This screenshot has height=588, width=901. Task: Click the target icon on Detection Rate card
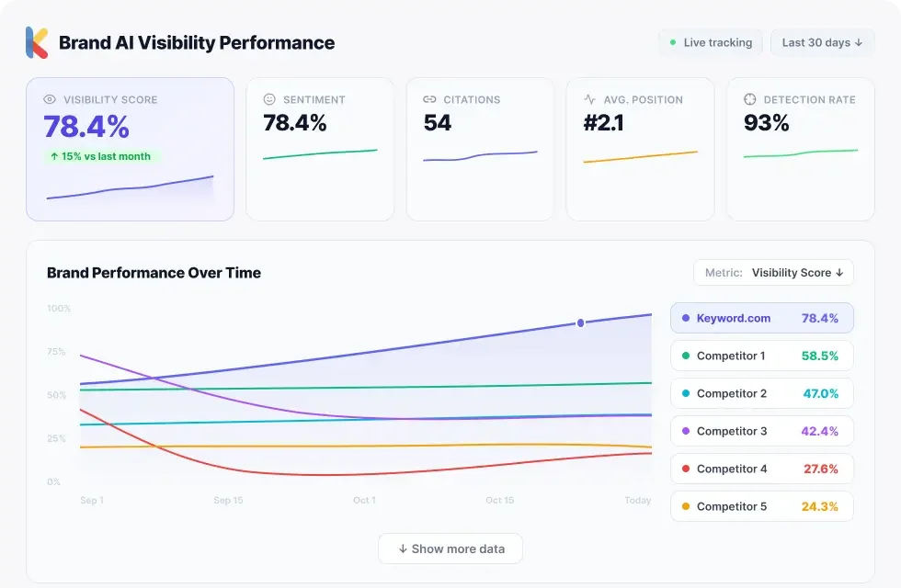point(746,99)
